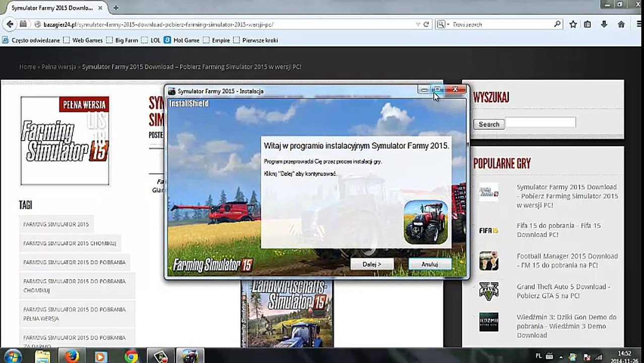The image size is (644, 363).
Task: Click the Home breadcrumb link
Action: click(27, 67)
